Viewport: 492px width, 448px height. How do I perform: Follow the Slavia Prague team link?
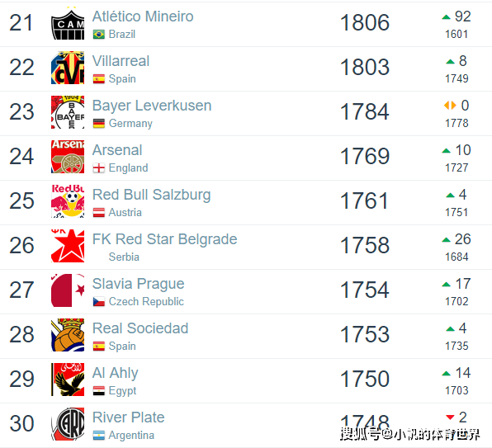pyautogui.click(x=139, y=284)
